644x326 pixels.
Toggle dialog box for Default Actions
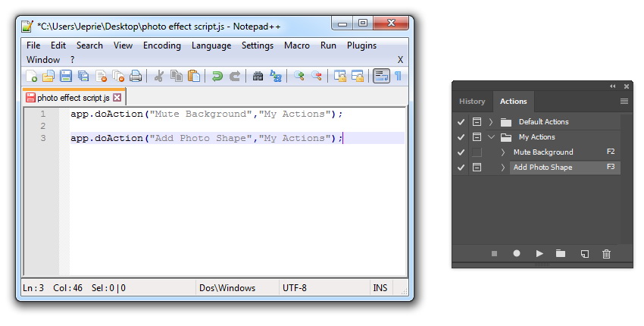click(x=477, y=122)
